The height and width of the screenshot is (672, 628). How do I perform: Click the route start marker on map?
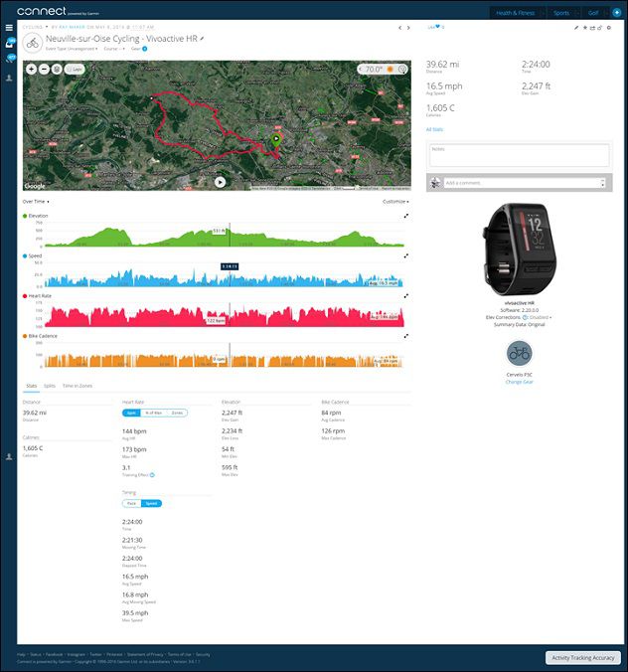coord(276,139)
